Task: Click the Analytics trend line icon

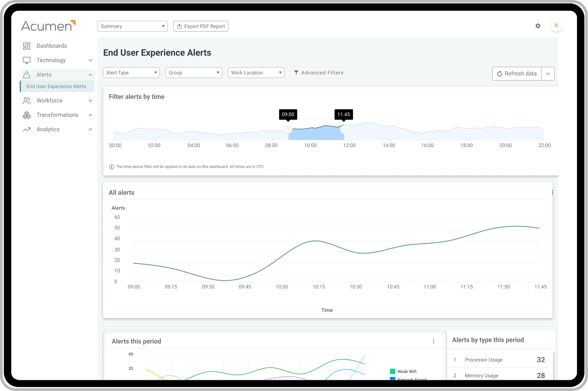Action: click(x=27, y=129)
